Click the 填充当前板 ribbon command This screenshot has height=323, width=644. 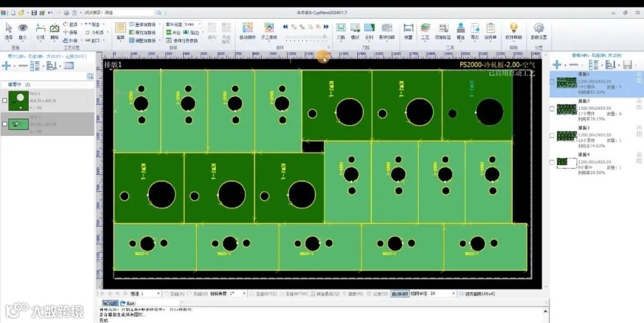click(143, 32)
